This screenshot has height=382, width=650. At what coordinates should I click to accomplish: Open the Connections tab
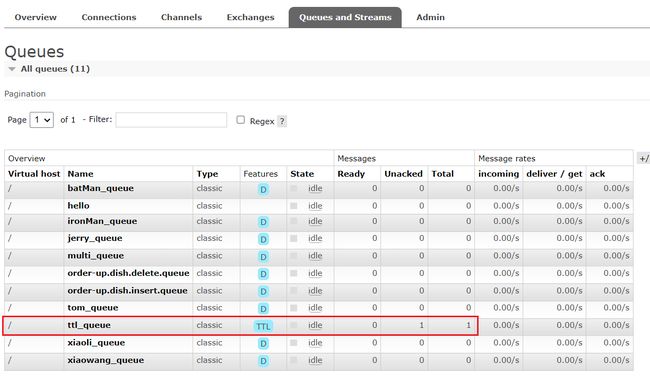click(109, 17)
